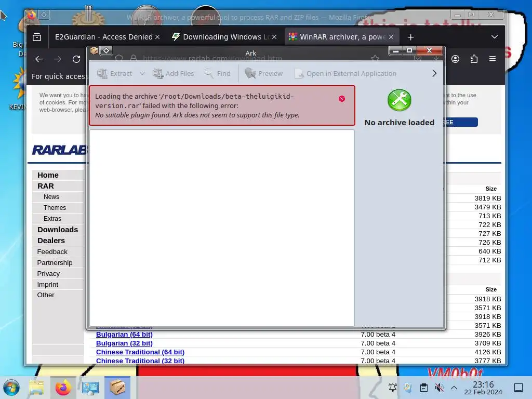Expand Ark toolbar overflow chevron
532x399 pixels.
(434, 73)
